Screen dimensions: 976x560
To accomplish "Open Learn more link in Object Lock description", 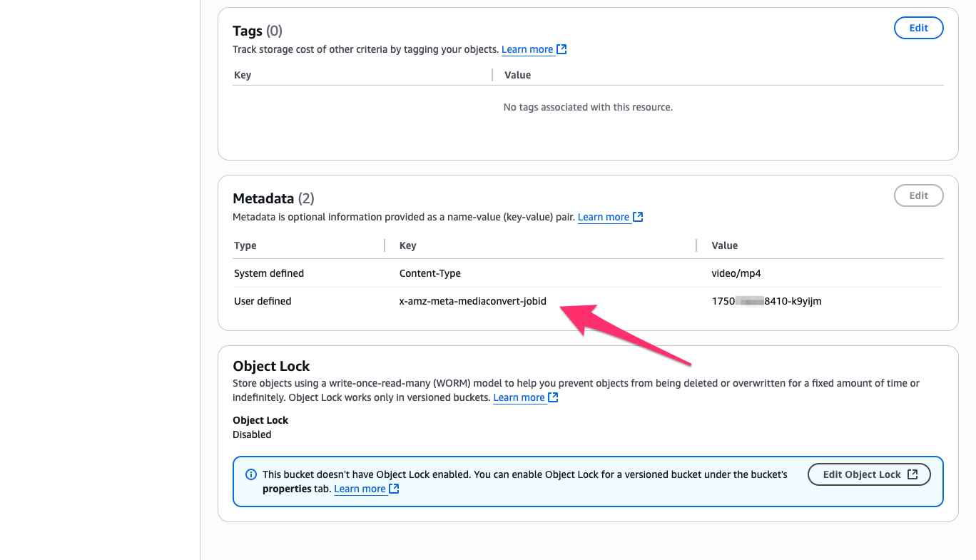I will pyautogui.click(x=519, y=397).
